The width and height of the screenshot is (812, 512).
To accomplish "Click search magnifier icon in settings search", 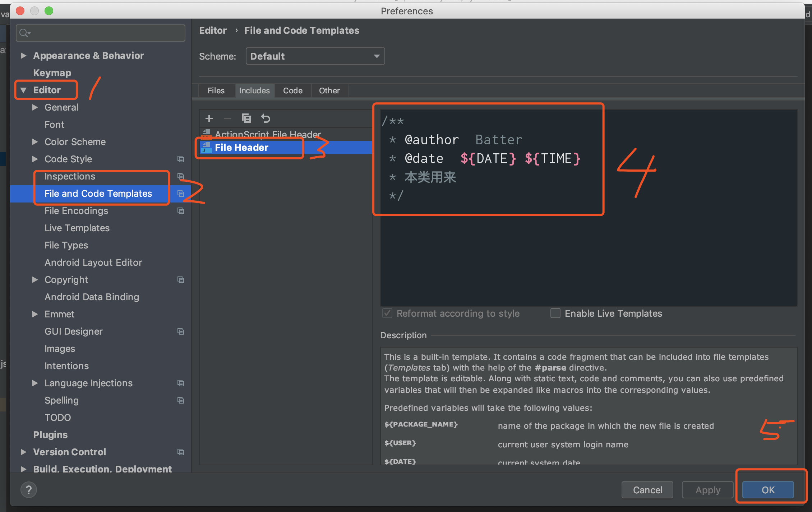I will 24,33.
